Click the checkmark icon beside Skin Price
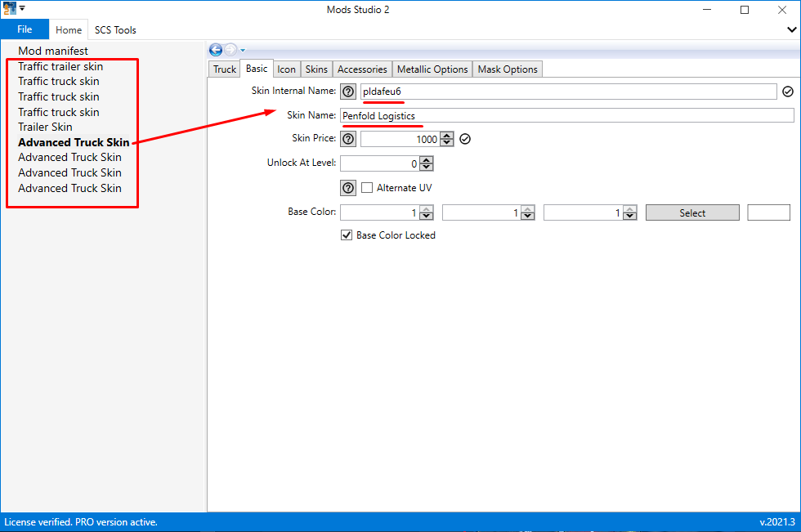 click(464, 139)
